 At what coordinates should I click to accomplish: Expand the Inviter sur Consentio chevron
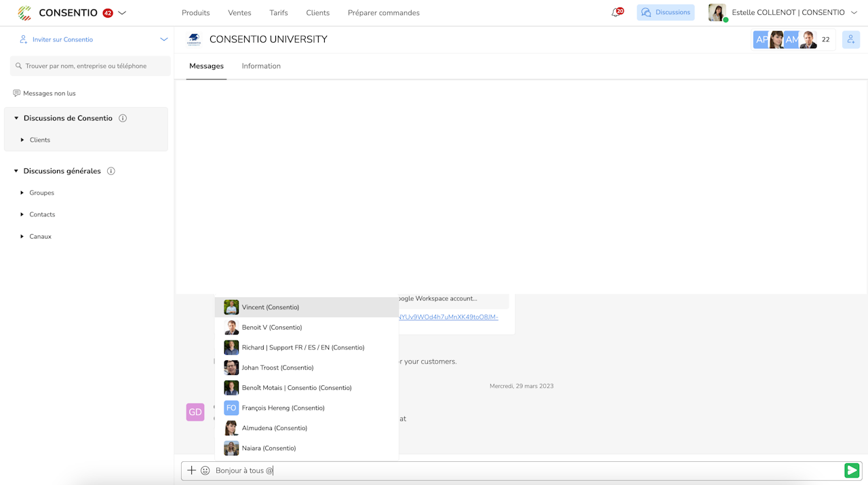click(163, 39)
